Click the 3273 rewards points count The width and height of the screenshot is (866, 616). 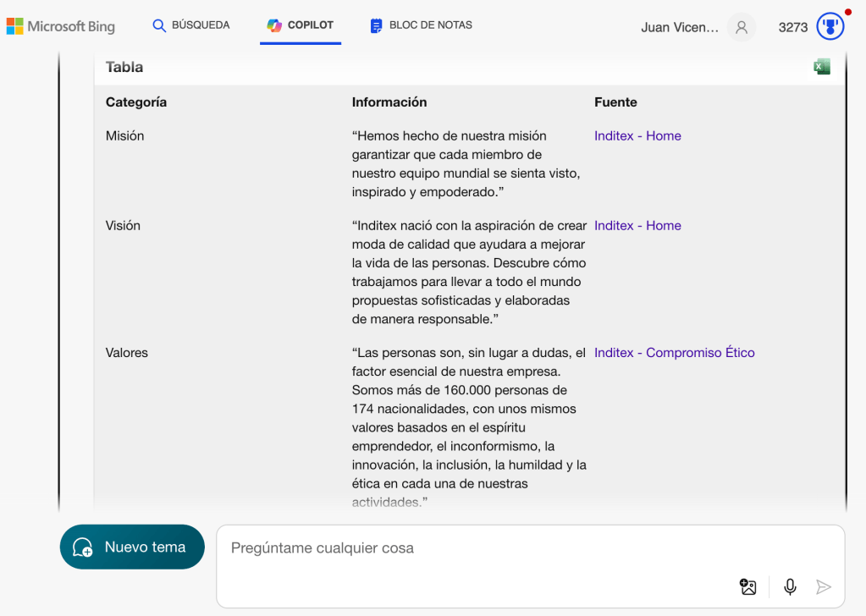(792, 27)
